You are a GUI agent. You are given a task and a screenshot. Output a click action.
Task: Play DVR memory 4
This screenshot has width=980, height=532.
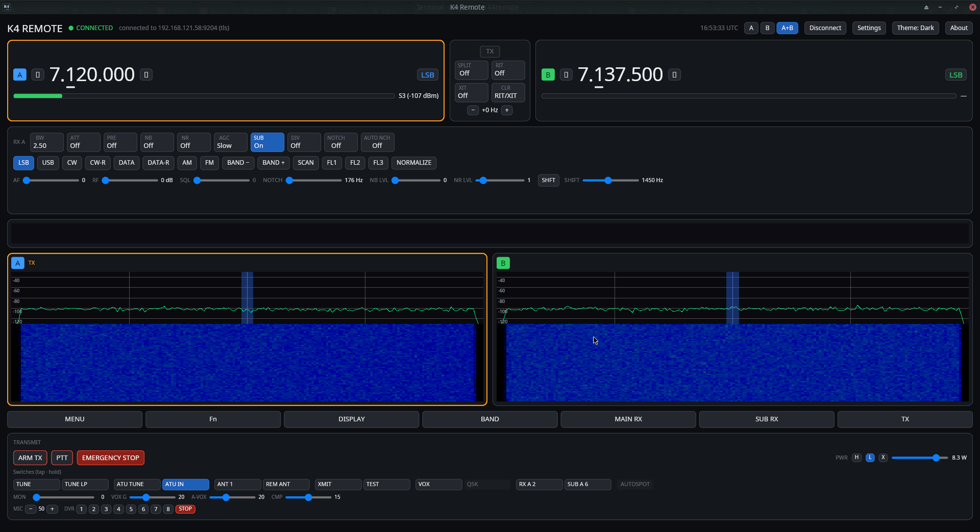(x=118, y=509)
